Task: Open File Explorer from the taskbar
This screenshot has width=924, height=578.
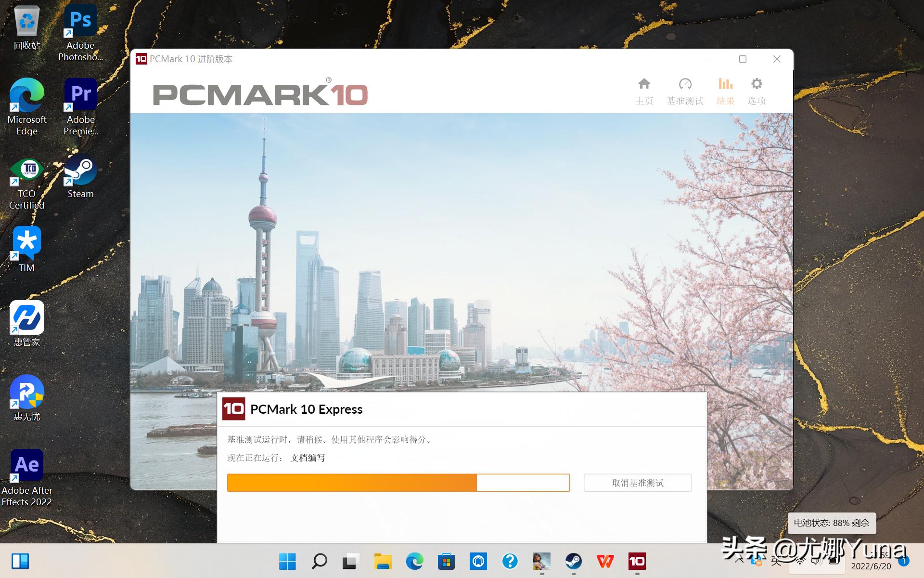Action: point(383,561)
